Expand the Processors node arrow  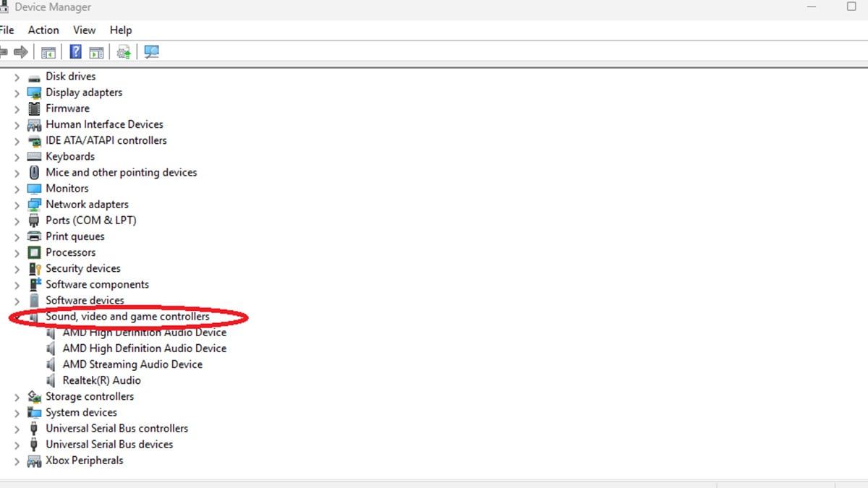point(17,252)
